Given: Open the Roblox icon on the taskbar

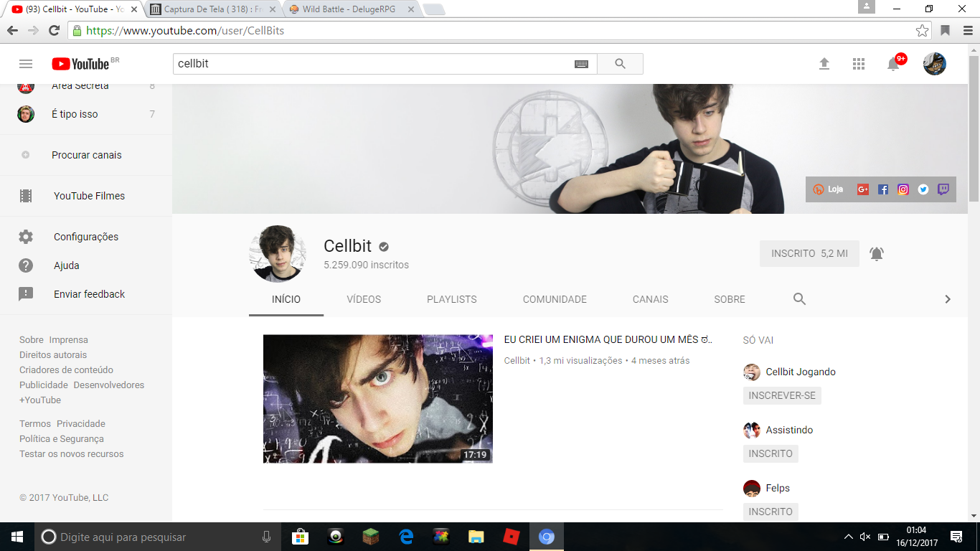Looking at the screenshot, I should 511,537.
